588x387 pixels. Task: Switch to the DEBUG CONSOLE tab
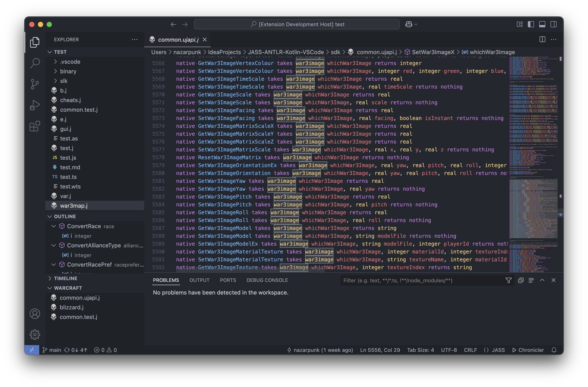[267, 280]
